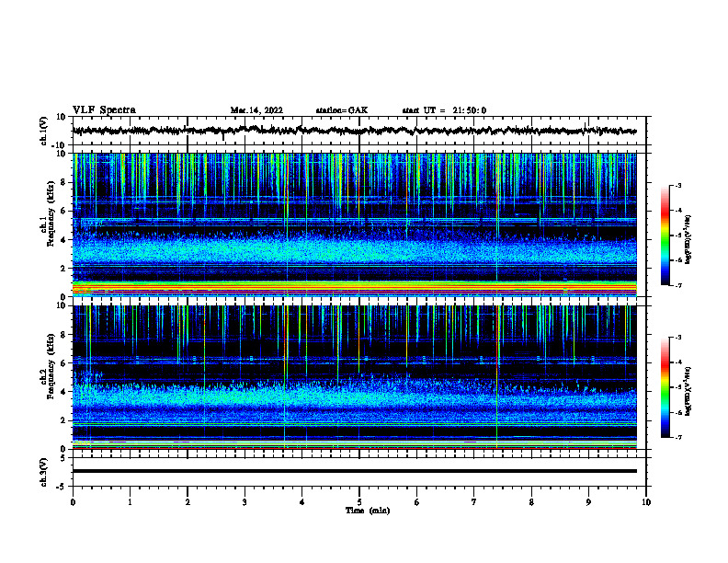Click the ch.2 frequency tick label "2"
Screen dimensions: 728x563
pos(64,420)
